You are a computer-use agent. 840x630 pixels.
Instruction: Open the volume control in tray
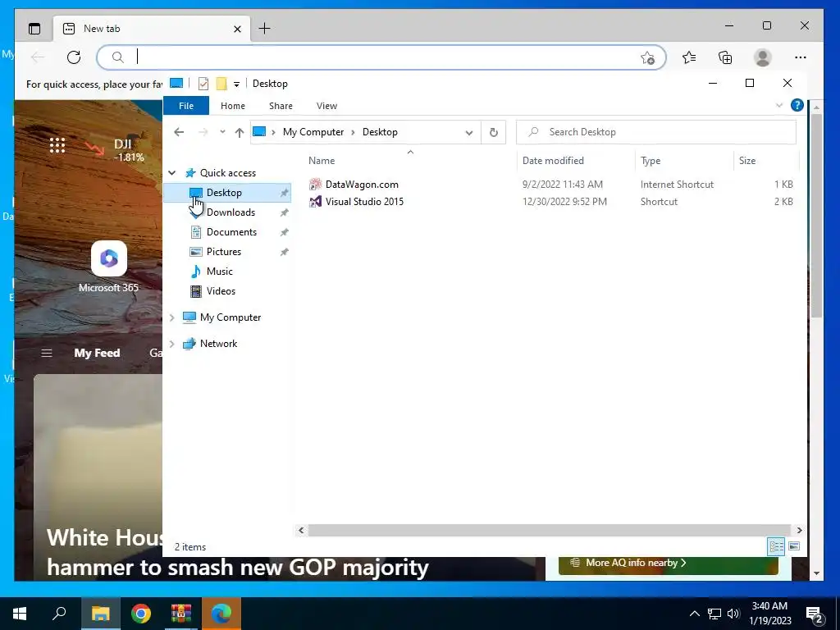click(733, 614)
